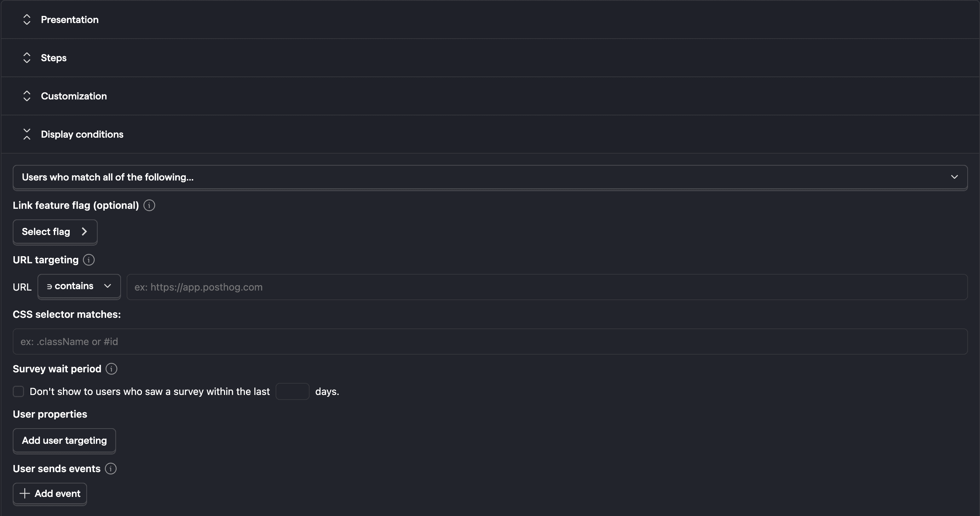Focus the CSS selector matches field
This screenshot has height=516, width=980.
pos(490,342)
